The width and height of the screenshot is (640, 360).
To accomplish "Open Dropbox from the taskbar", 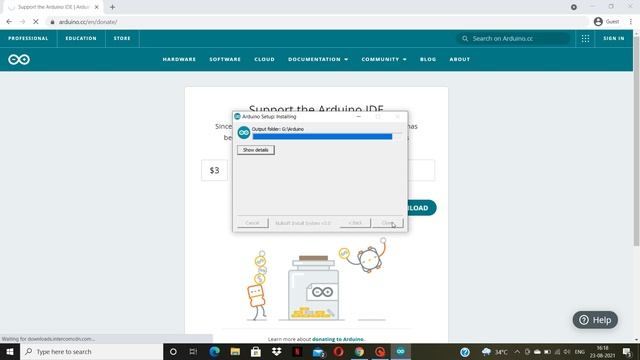I will coord(276,351).
